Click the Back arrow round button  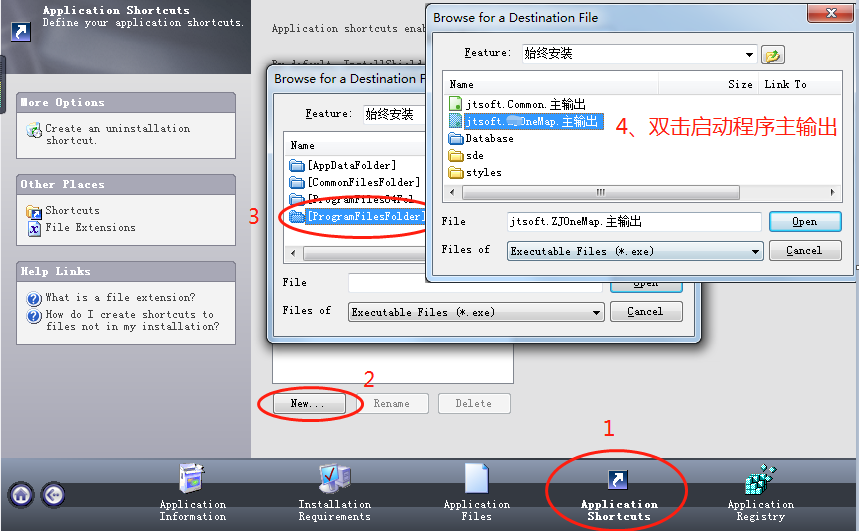tap(53, 495)
